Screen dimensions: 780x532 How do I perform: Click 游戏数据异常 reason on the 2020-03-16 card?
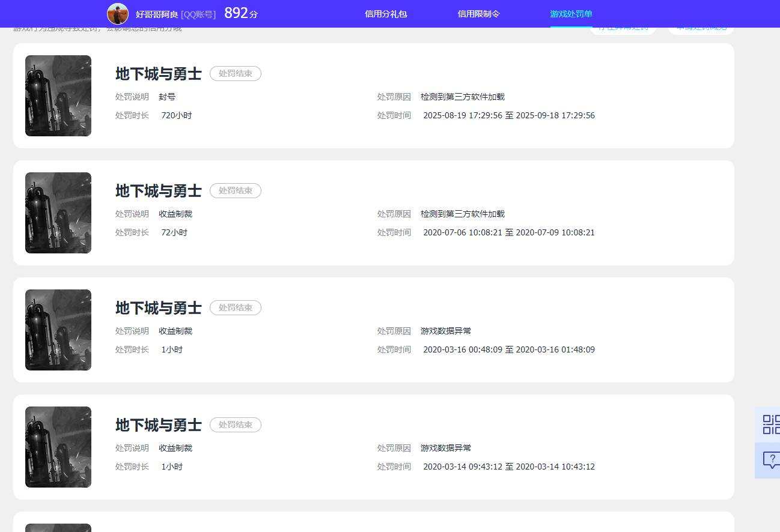pyautogui.click(x=446, y=331)
